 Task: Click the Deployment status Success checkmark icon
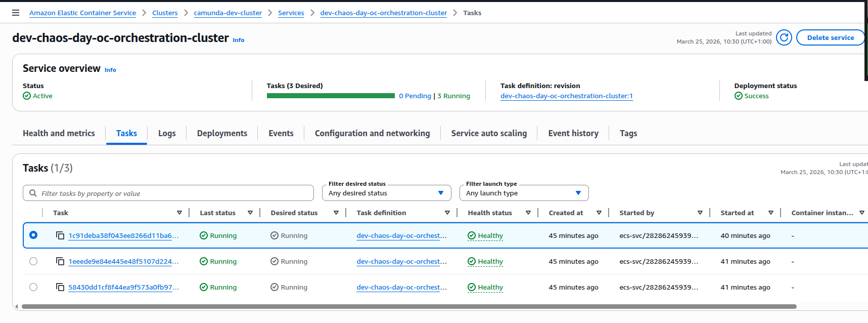(x=739, y=96)
